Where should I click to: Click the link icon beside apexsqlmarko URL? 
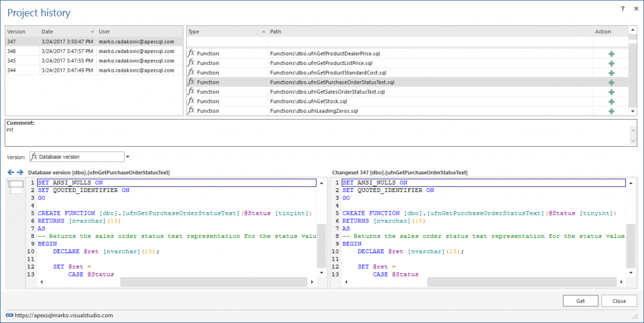pyautogui.click(x=9, y=315)
